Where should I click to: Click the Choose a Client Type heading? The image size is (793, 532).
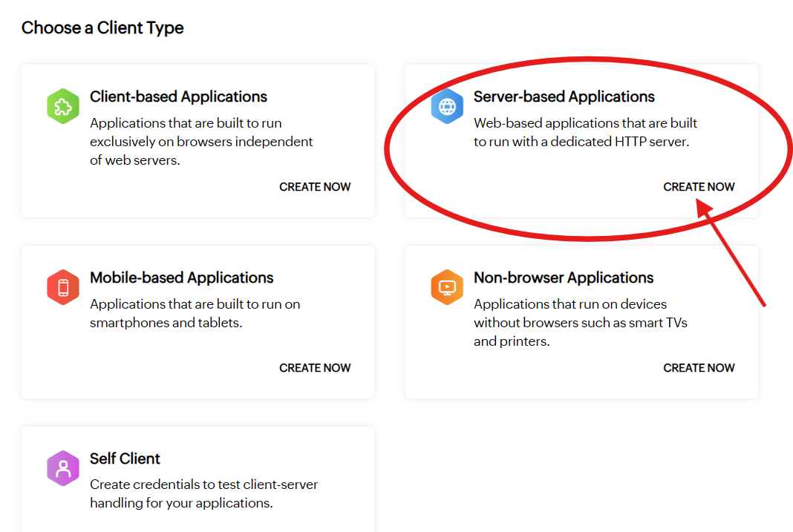pos(102,28)
